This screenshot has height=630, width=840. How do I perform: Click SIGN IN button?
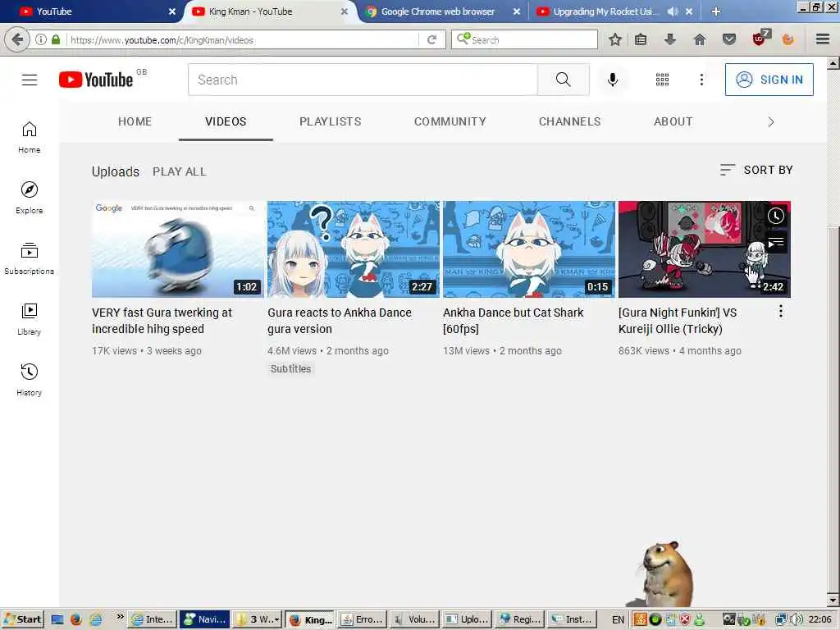click(769, 80)
